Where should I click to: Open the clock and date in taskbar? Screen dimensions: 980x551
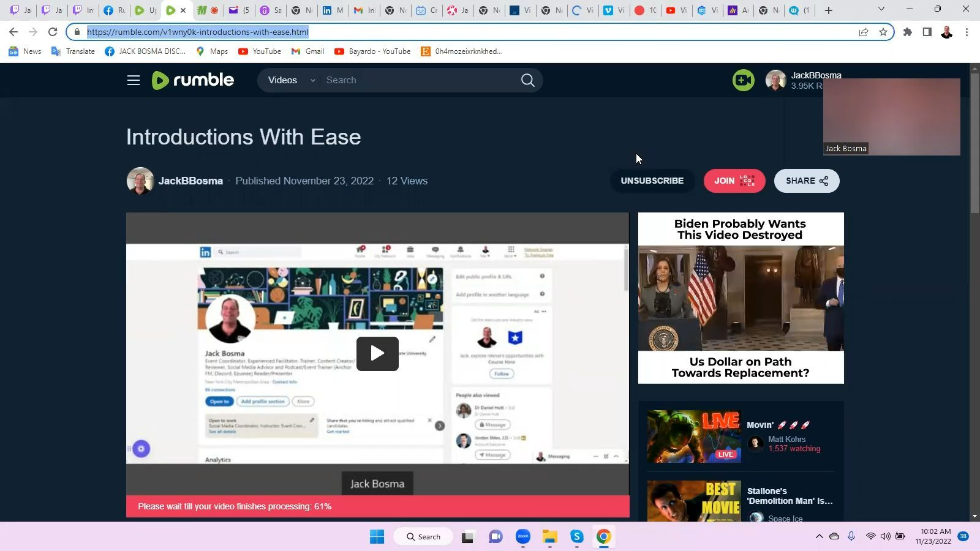coord(933,536)
